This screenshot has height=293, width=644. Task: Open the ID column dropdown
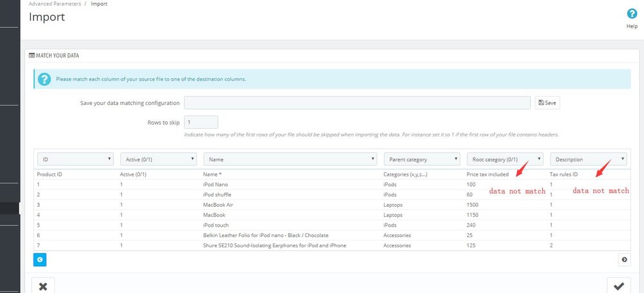(75, 159)
